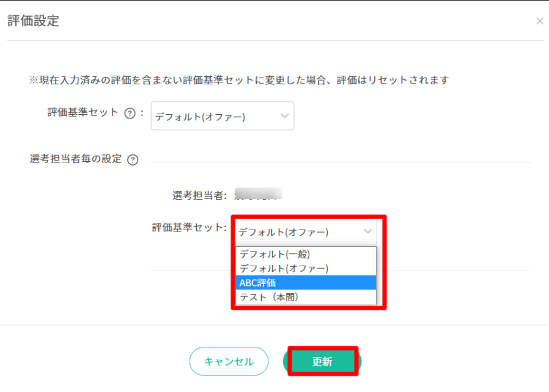
Task: Click the 評価設定 dialog title
Action: click(33, 21)
